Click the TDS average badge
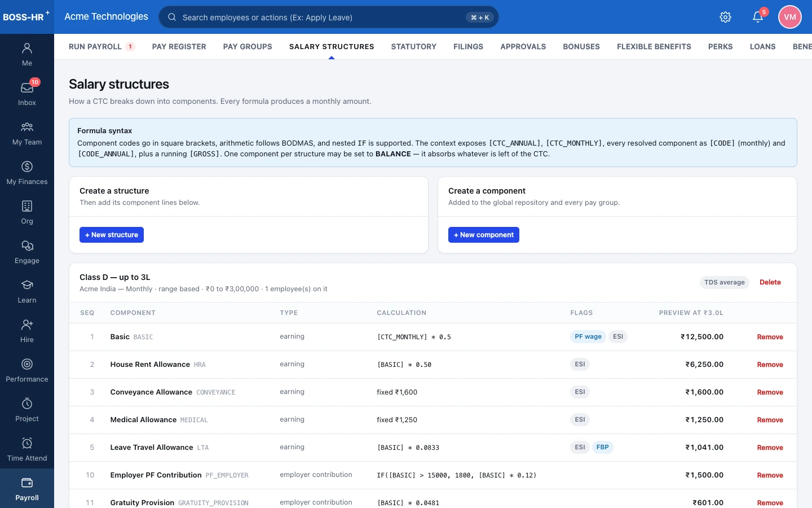 click(725, 282)
